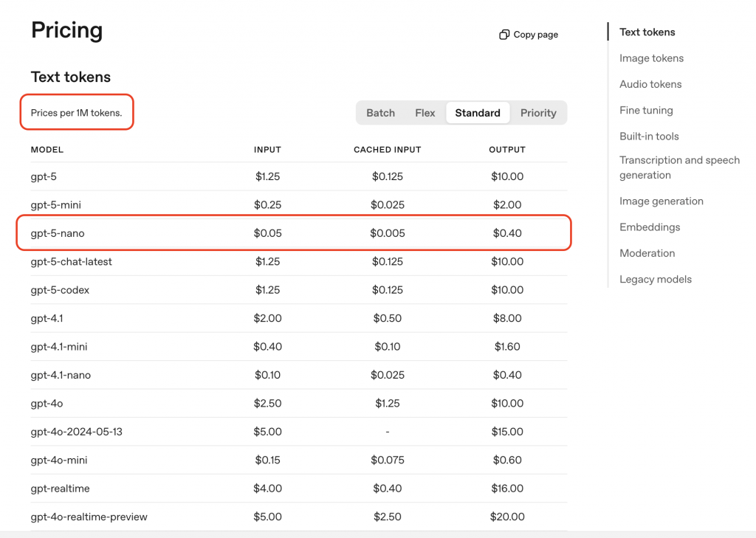Click the 'Prices per 1M tokens.' note

click(x=76, y=113)
